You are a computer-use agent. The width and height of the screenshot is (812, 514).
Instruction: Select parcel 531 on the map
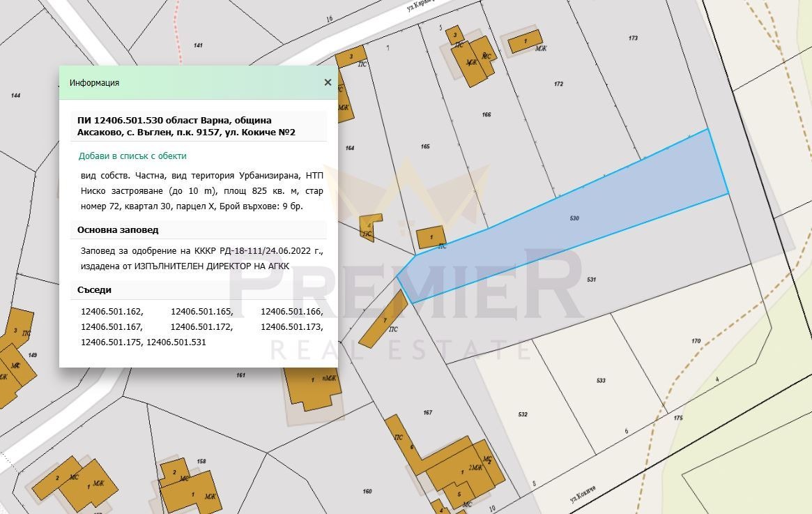pos(591,279)
